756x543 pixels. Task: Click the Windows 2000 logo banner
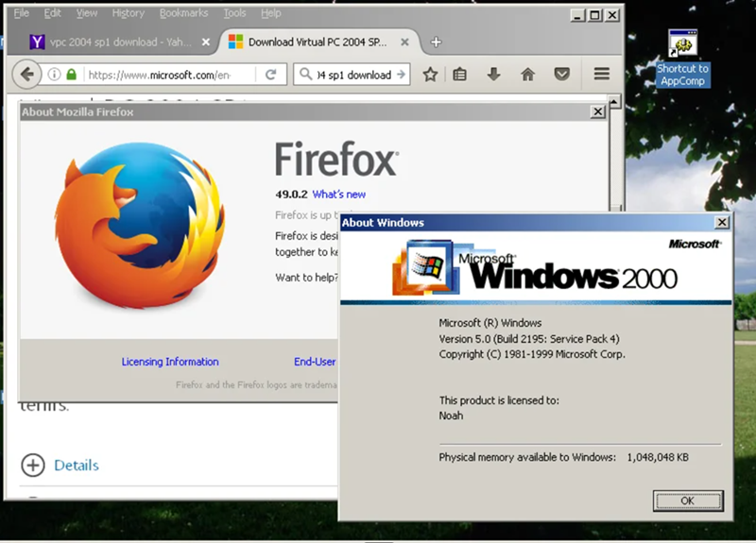tap(535, 268)
